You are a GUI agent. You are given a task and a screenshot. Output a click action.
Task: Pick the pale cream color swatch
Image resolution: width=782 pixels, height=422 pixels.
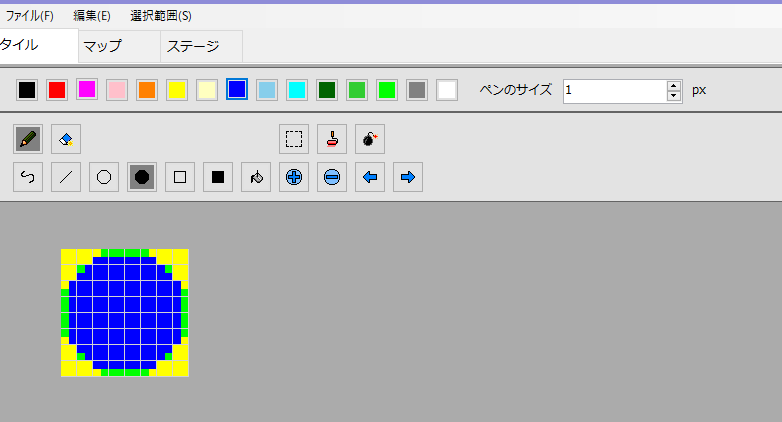206,90
